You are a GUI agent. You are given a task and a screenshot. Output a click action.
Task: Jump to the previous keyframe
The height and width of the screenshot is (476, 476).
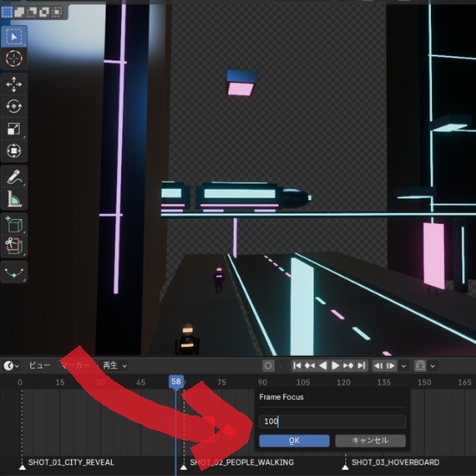[310, 366]
